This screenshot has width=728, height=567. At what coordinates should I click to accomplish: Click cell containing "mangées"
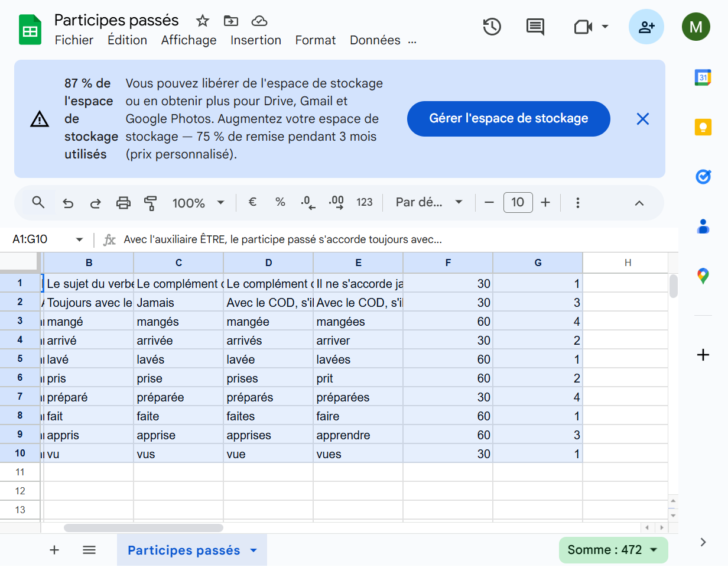pos(358,322)
